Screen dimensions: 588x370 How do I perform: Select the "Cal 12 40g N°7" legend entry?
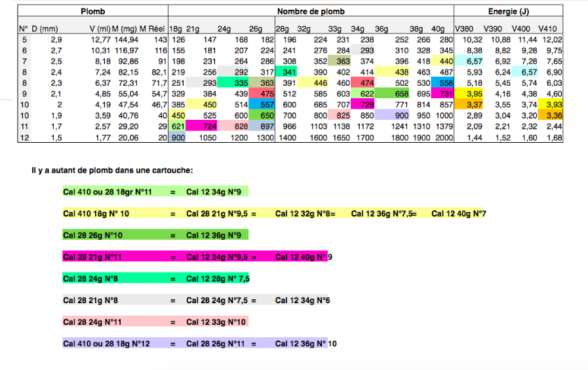(x=458, y=213)
